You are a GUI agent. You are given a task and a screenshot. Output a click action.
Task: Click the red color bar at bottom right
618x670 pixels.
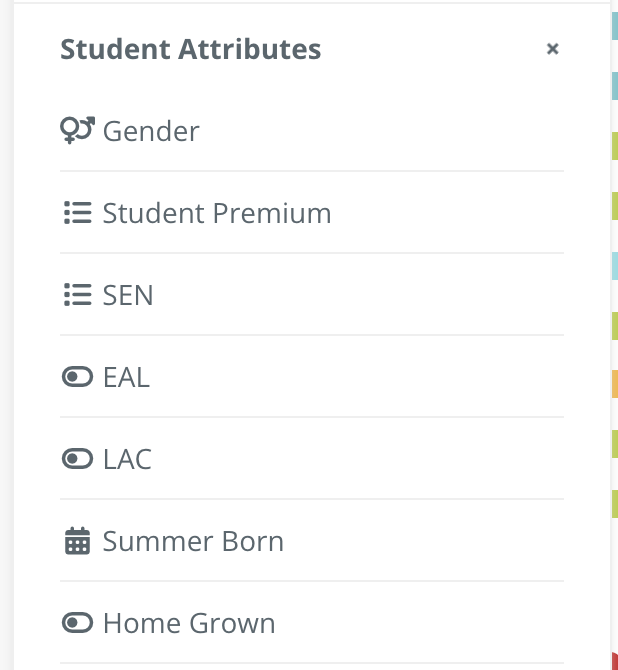point(615,661)
